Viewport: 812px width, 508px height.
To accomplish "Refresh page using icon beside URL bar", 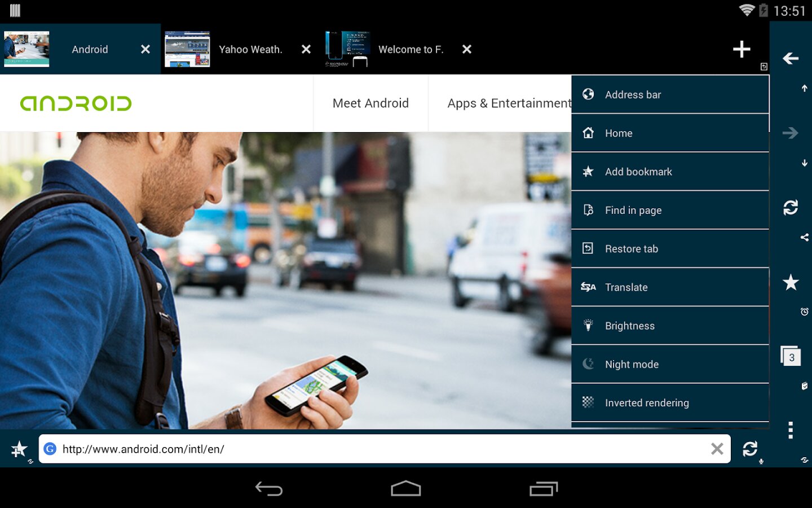I will 749,449.
